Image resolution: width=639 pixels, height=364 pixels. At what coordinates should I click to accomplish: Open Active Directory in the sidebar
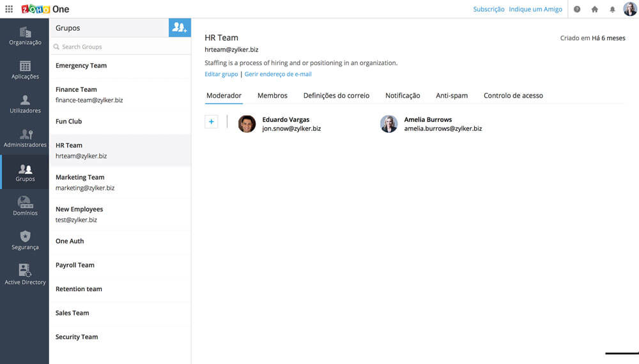25,275
